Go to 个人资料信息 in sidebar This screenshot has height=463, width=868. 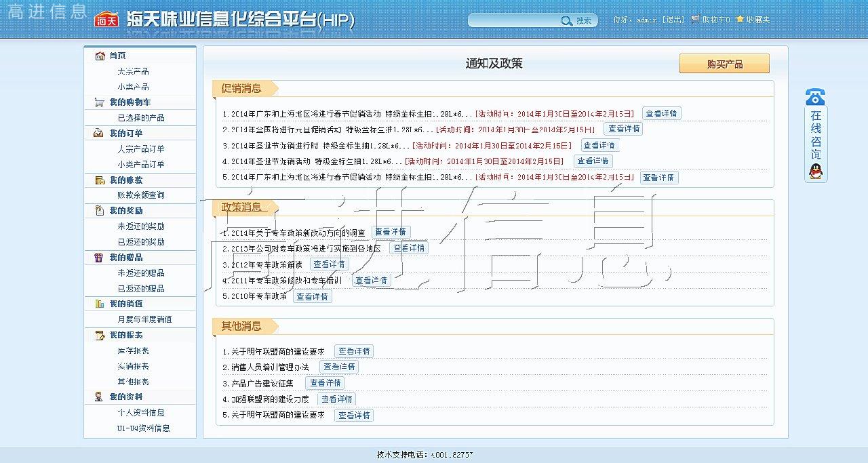[140, 413]
